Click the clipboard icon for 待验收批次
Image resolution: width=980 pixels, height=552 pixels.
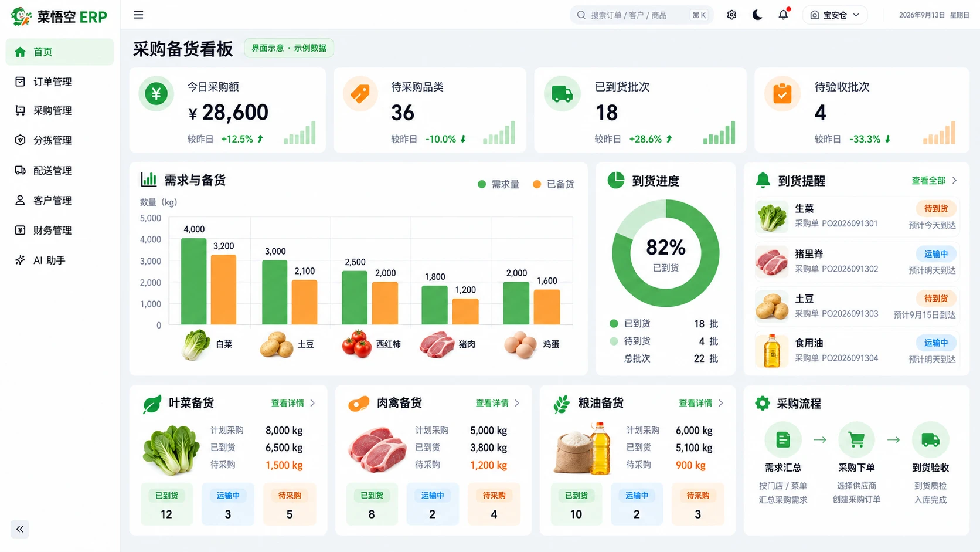[x=782, y=93]
